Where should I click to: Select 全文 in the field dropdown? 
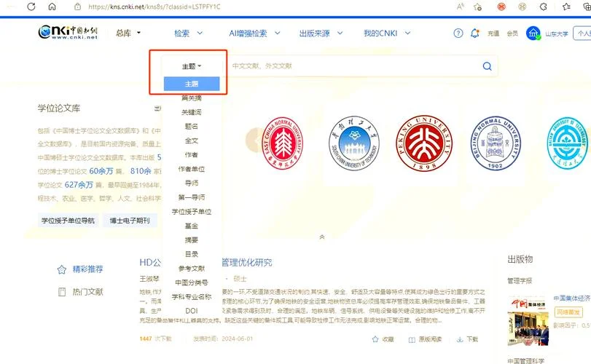(192, 141)
